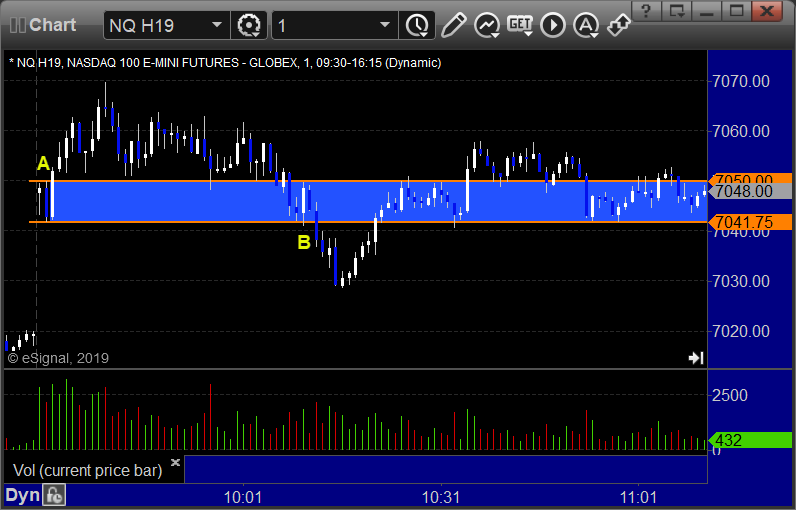
Task: Click the 432 volume value label
Action: [750, 440]
